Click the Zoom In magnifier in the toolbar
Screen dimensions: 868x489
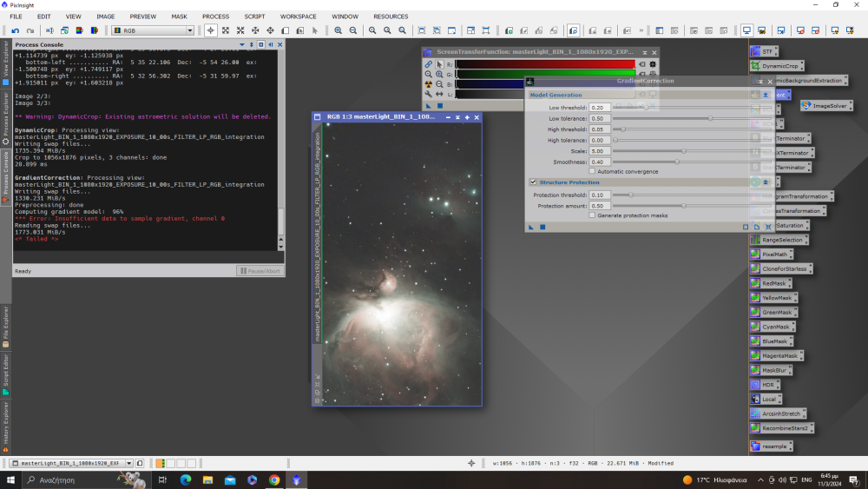click(339, 30)
